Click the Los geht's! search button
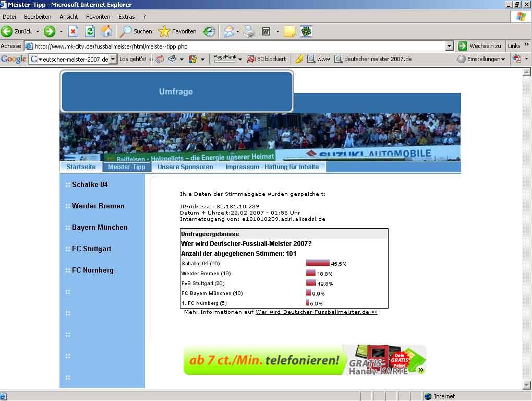Screen dimensions: 532x401 coord(133,59)
